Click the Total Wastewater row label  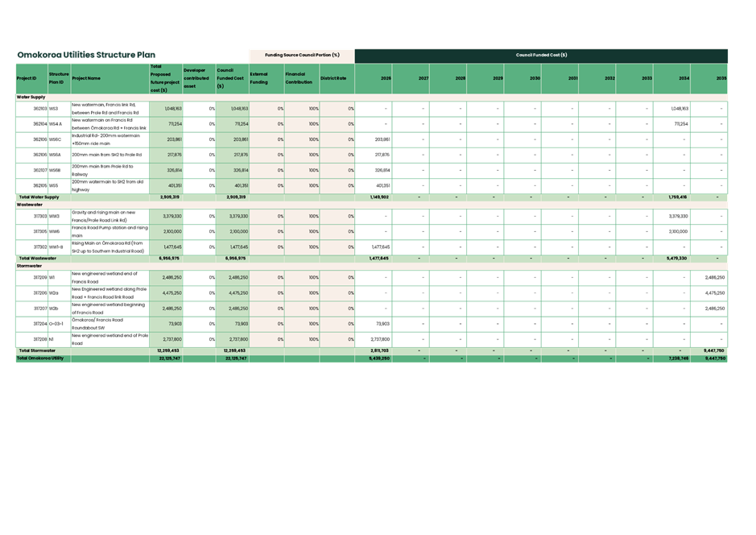(39, 258)
